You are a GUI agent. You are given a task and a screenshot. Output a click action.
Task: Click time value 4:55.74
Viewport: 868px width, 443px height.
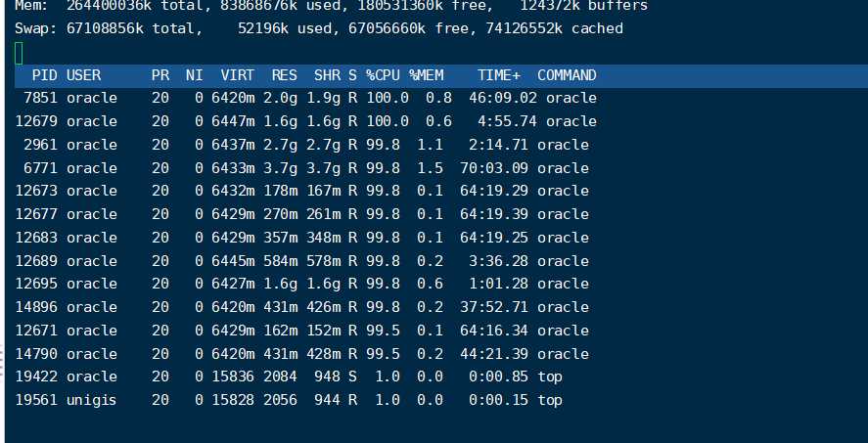[507, 121]
